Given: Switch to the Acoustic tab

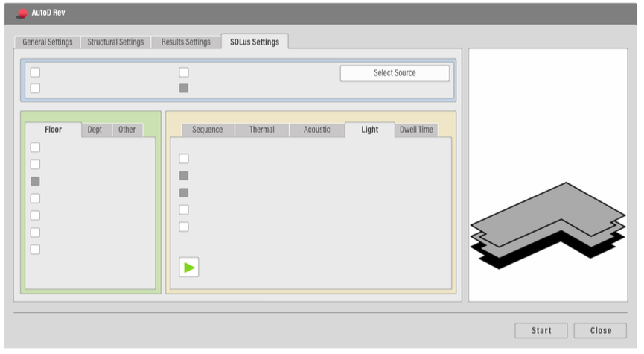Looking at the screenshot, I should (x=316, y=130).
